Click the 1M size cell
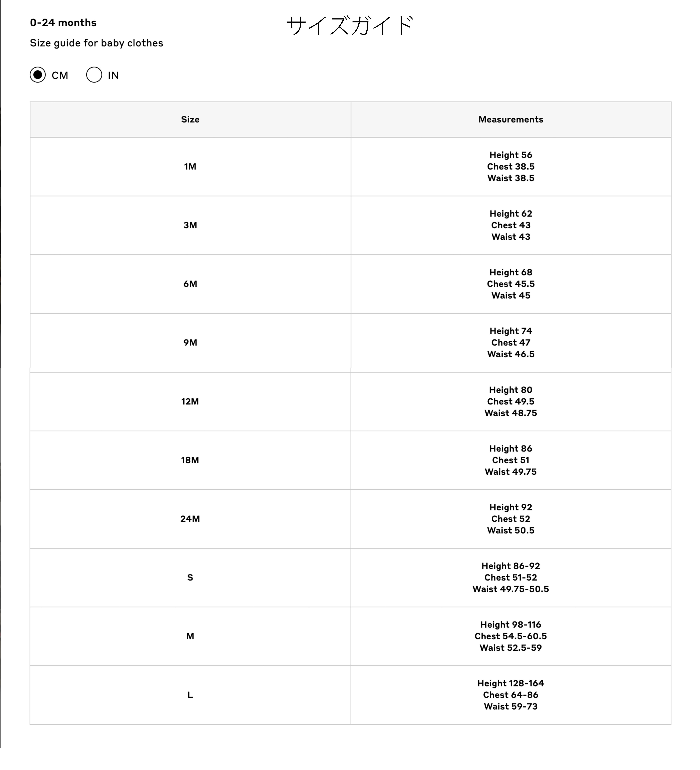 (x=190, y=166)
